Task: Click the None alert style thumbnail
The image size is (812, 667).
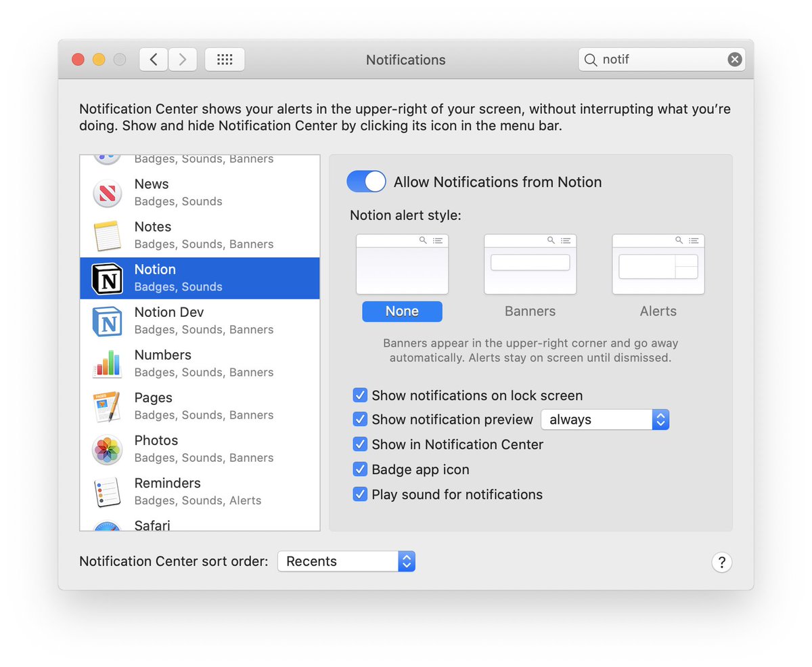Action: coord(402,264)
